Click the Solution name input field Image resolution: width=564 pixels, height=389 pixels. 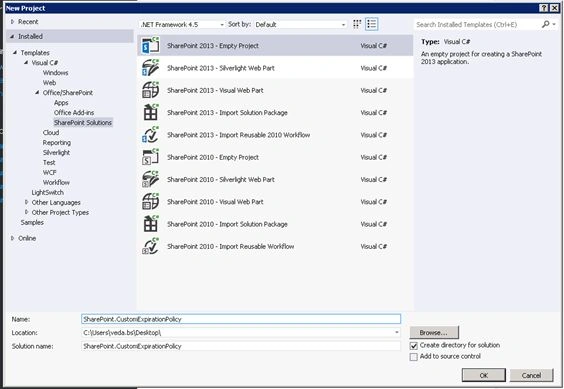[241, 346]
